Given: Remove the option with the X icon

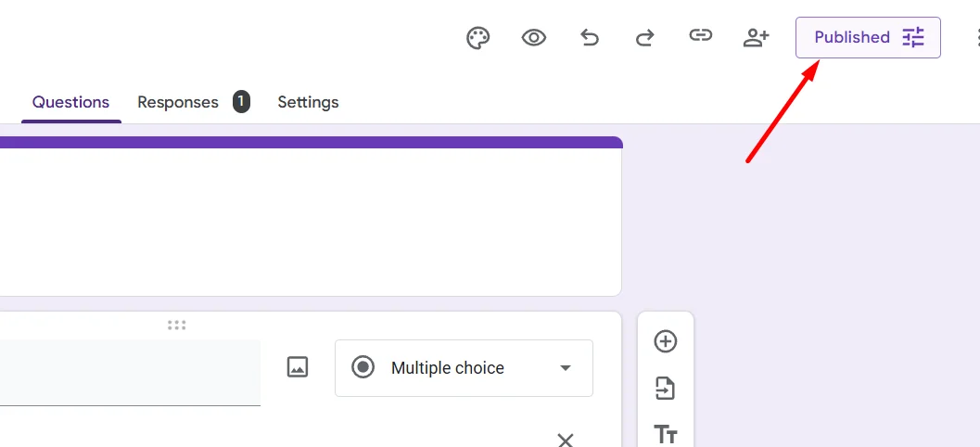Looking at the screenshot, I should click(566, 439).
